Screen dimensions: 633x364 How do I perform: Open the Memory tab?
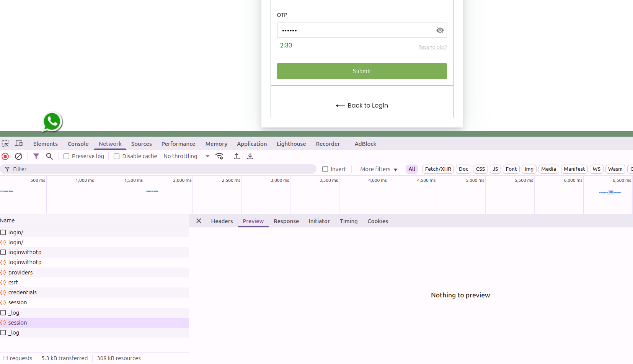[216, 144]
